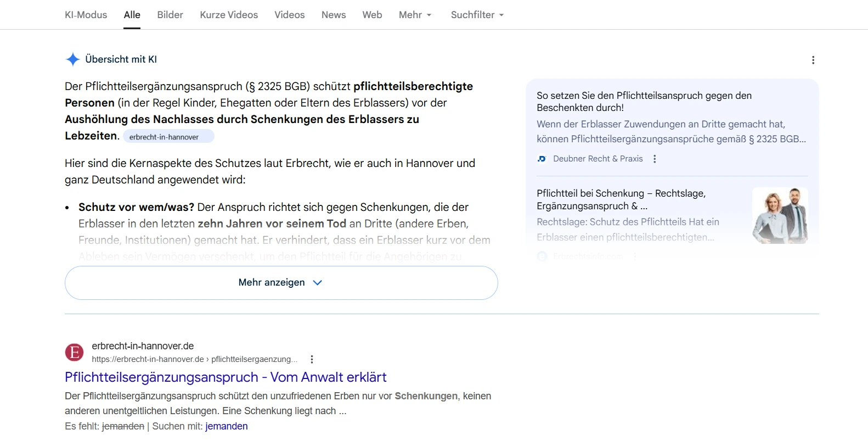868x446 pixels.
Task: Click the Deubner Recht & Praxis favicon
Action: pos(542,159)
